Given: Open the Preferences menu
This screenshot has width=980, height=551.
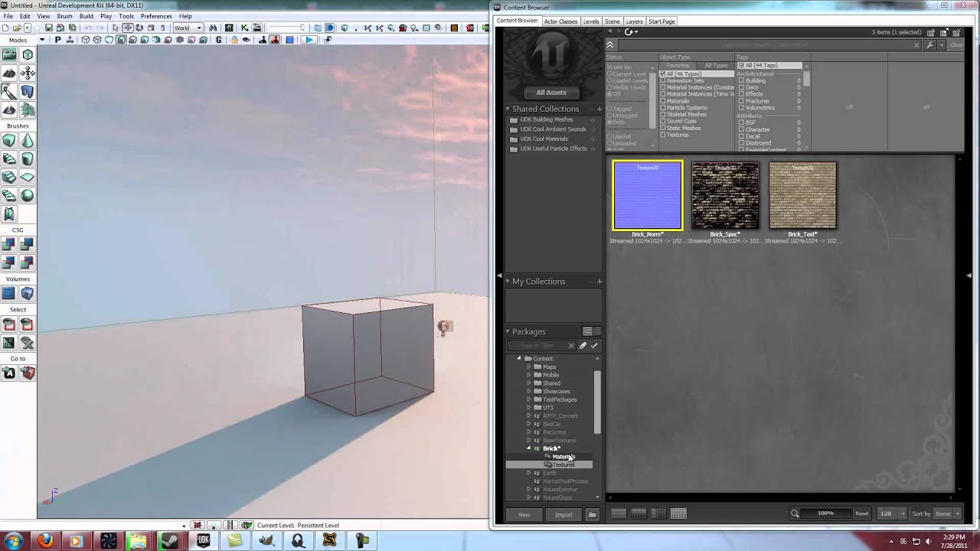Looking at the screenshot, I should (156, 16).
